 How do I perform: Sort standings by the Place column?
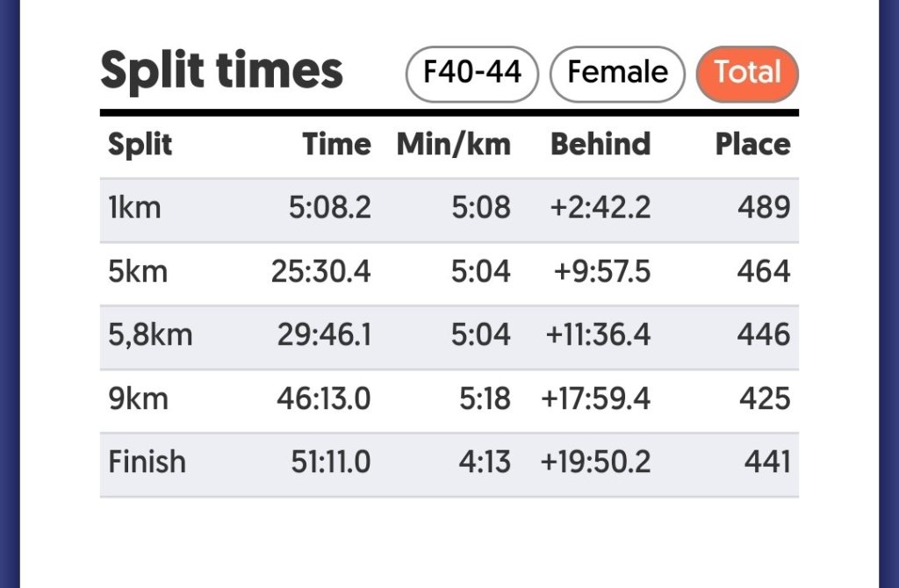tap(753, 144)
